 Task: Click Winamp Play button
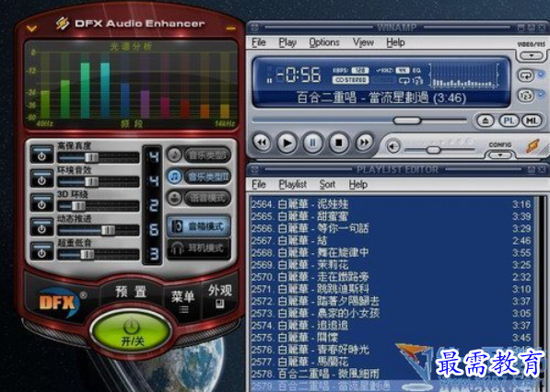tap(287, 143)
